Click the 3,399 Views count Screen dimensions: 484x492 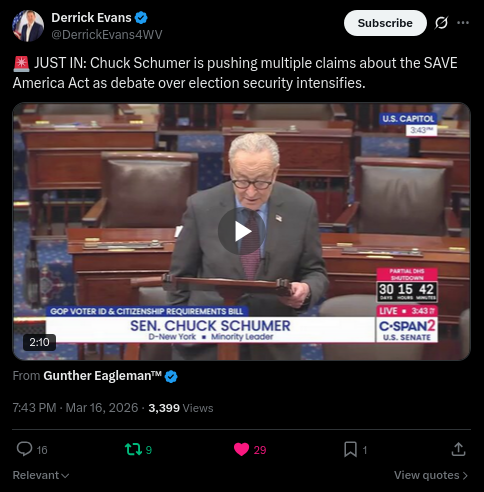(181, 408)
